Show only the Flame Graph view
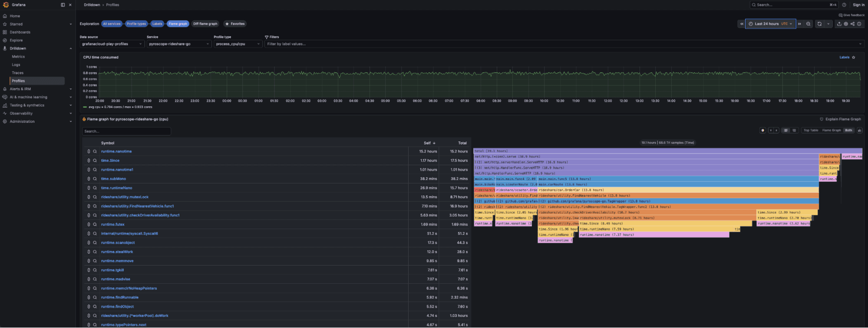 tap(832, 130)
